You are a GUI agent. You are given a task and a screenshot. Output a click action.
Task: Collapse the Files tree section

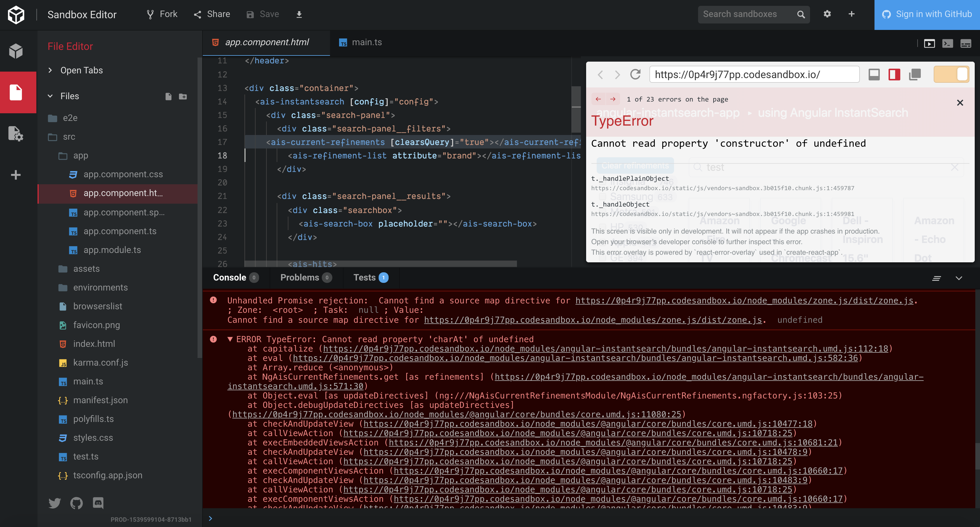point(51,96)
